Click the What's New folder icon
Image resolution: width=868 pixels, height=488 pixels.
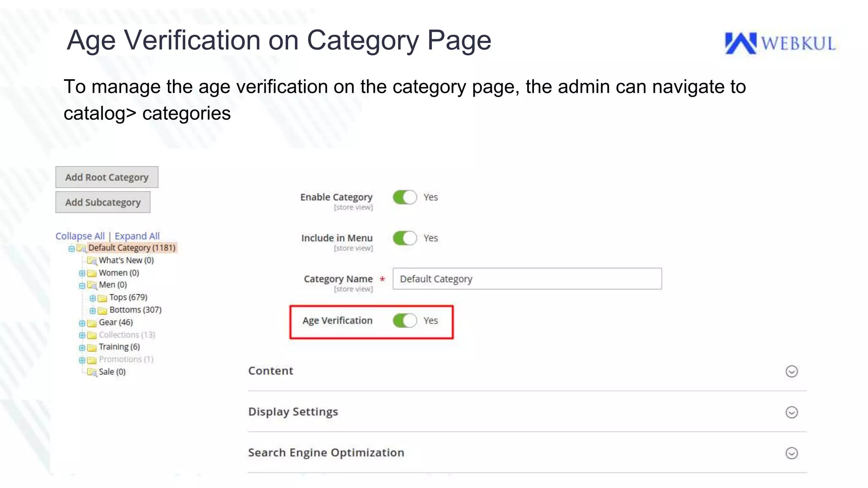[92, 261]
